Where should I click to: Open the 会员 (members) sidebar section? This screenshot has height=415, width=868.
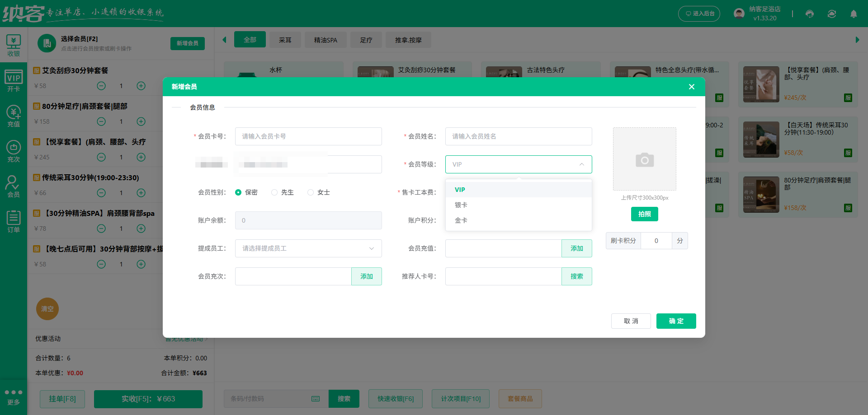[x=14, y=185]
